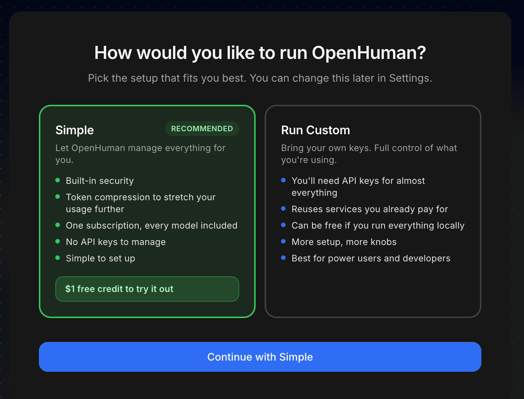Click 'Simple to set up' bullet text
This screenshot has width=524, height=399.
[x=101, y=258]
